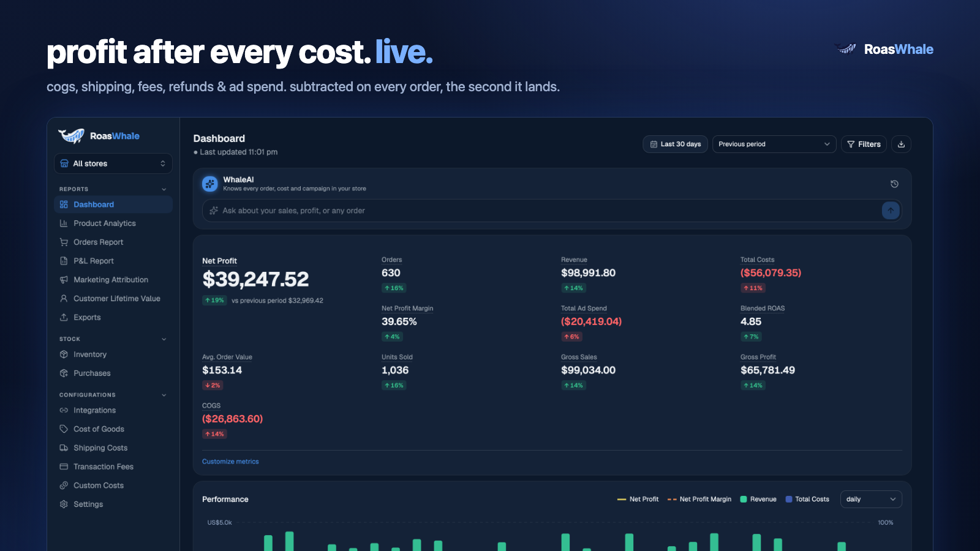Click RoasWhale whale logo in sidebar

click(71, 136)
